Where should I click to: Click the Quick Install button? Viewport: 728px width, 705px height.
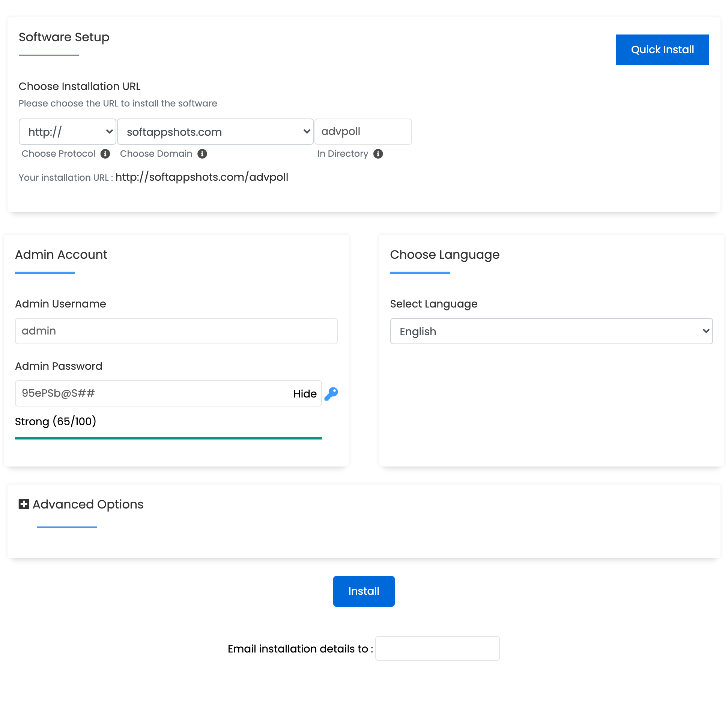pos(662,49)
